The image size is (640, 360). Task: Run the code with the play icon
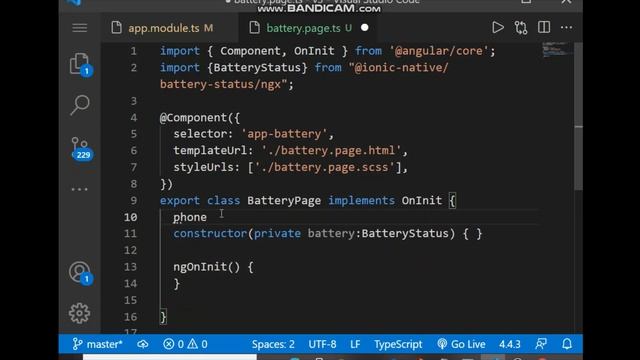coord(498,28)
